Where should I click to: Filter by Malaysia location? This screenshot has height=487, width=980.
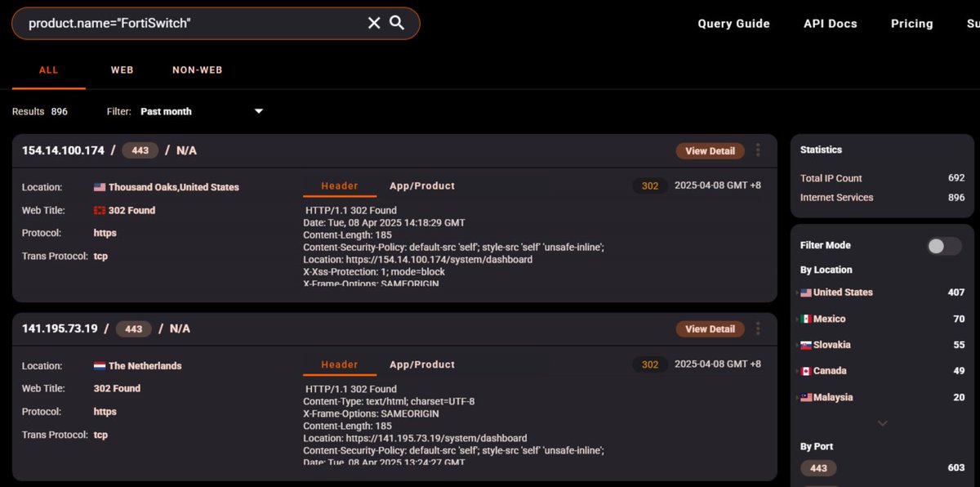pyautogui.click(x=833, y=397)
